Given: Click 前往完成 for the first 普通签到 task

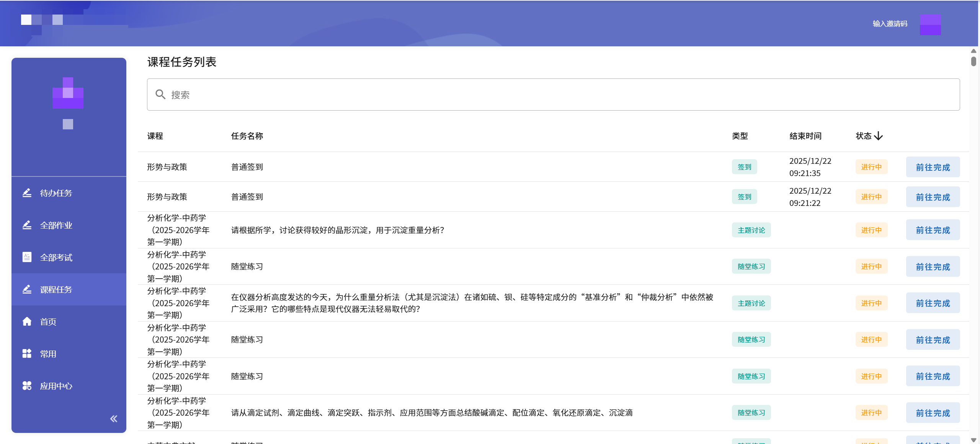Looking at the screenshot, I should coord(933,167).
